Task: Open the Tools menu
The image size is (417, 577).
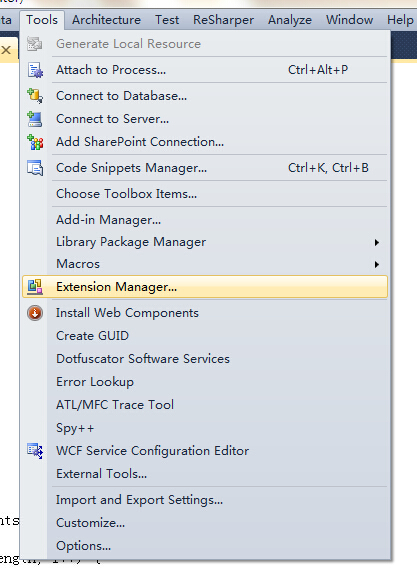Action: click(x=42, y=20)
